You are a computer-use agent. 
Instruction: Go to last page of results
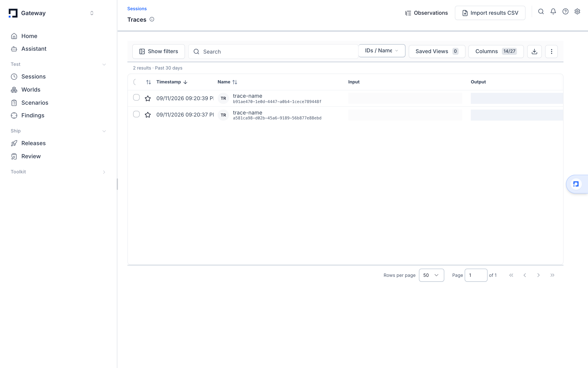coord(552,275)
